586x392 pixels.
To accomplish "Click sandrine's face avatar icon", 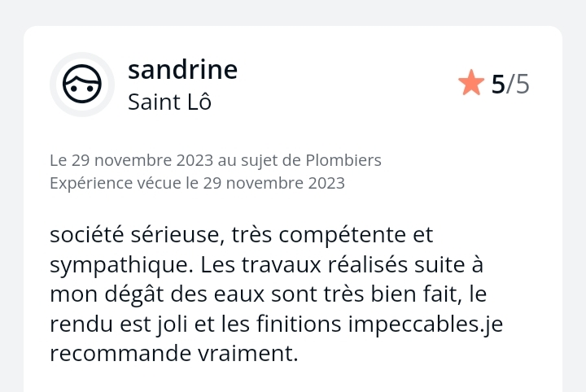I will click(81, 85).
